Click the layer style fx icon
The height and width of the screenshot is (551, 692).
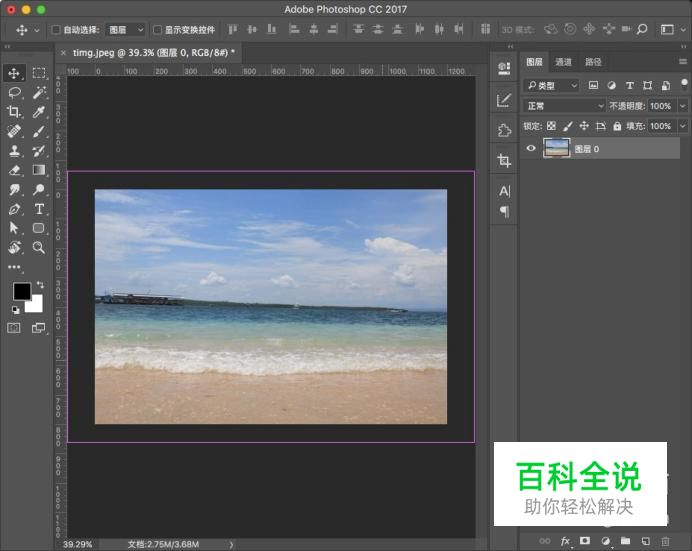(x=565, y=541)
